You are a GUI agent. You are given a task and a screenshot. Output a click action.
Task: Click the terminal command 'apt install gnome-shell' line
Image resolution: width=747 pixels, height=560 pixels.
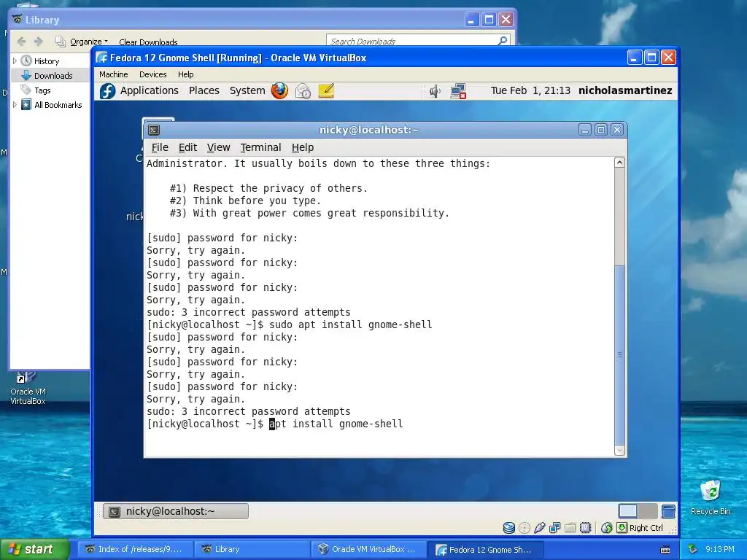point(336,424)
